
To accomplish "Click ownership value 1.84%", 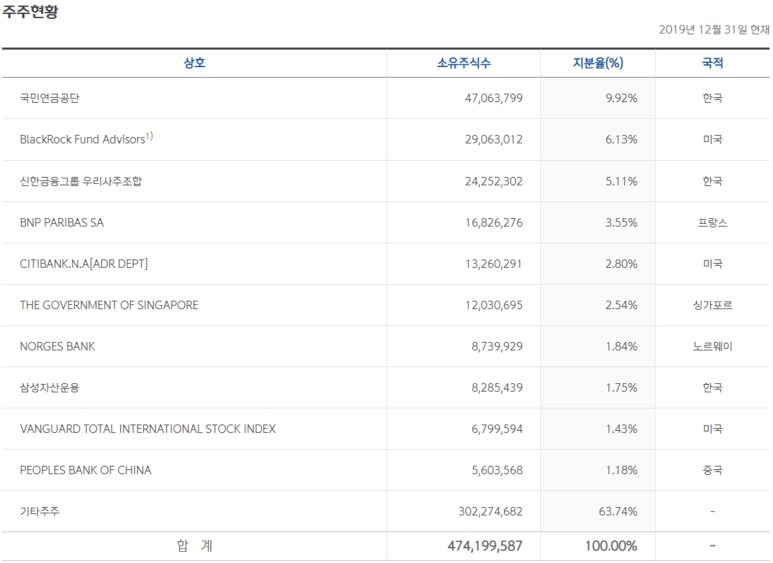I will pyautogui.click(x=621, y=347).
